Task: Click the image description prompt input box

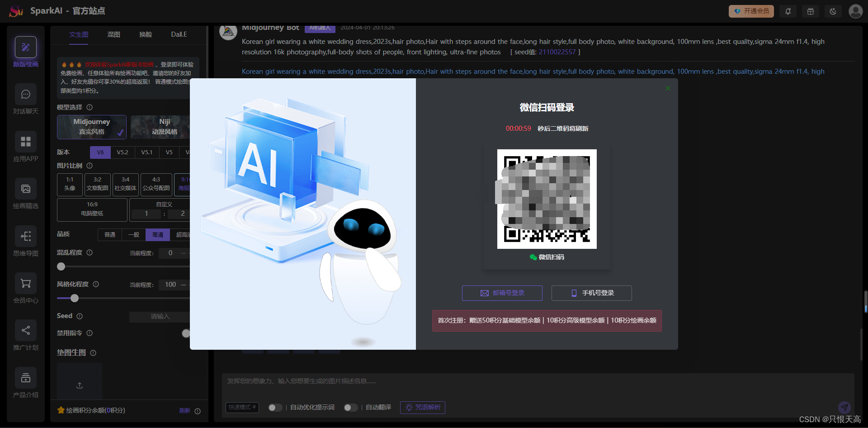Action: click(x=538, y=381)
